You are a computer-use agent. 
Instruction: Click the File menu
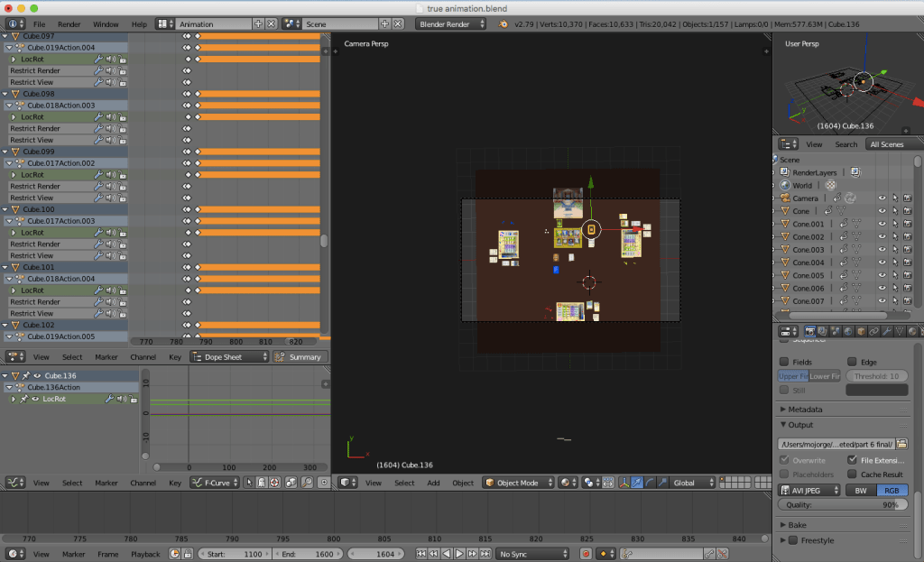point(39,24)
